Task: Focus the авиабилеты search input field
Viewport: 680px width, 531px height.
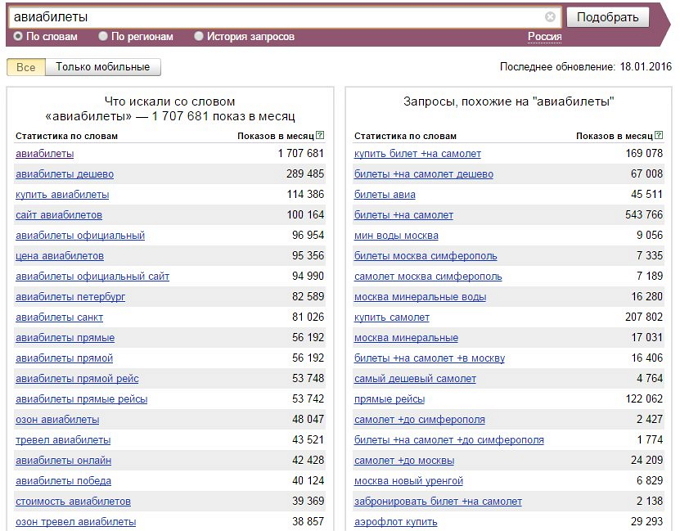Action: coord(278,17)
